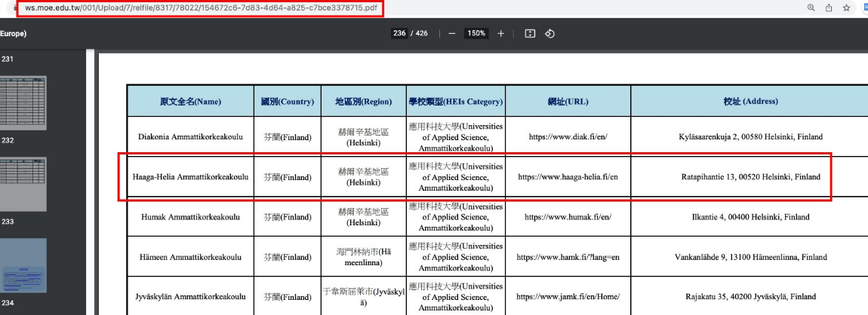Click the ws.moe.edu.tw address bar URL
This screenshot has height=315, width=868.
tap(201, 8)
